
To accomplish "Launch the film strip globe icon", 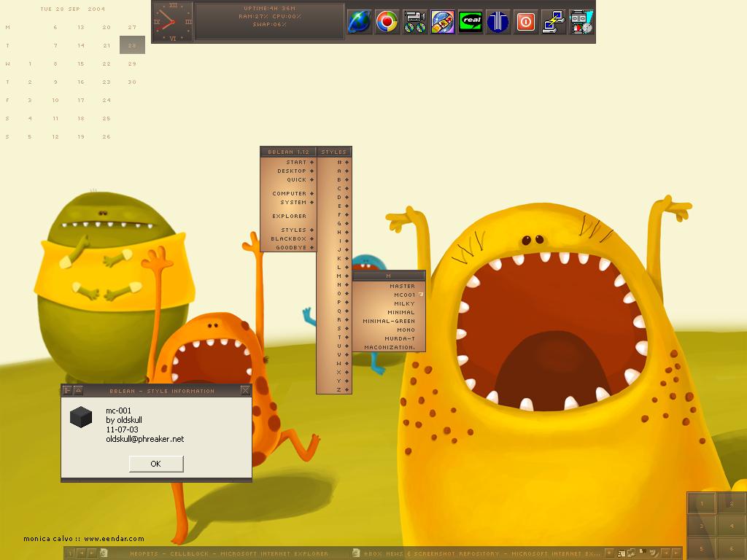I will [443, 22].
